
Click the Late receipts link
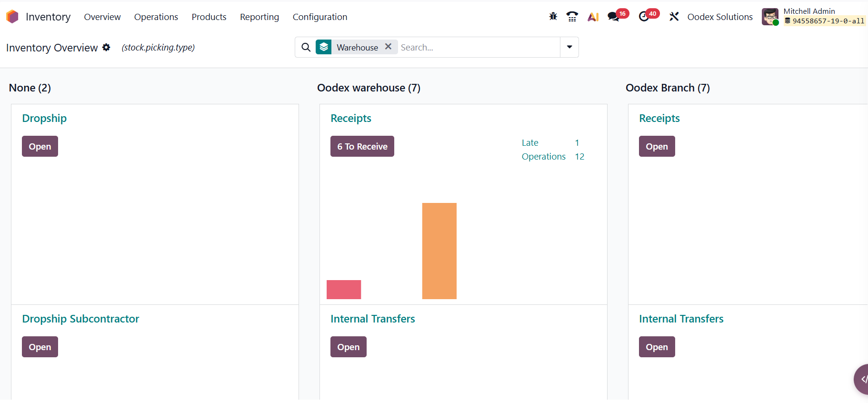point(529,143)
